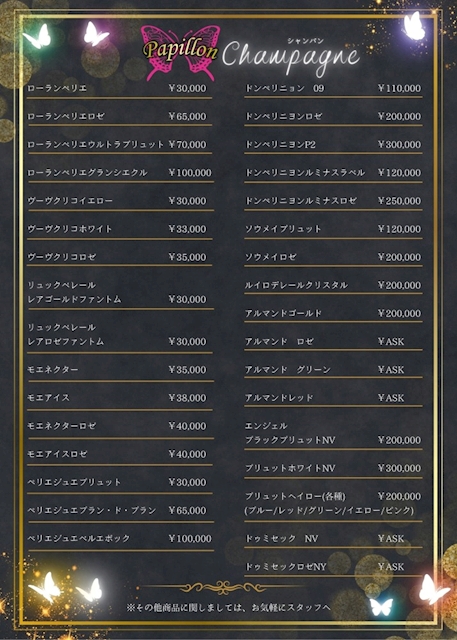Click the small blue-glowing butterfly near bottom

click(x=381, y=606)
